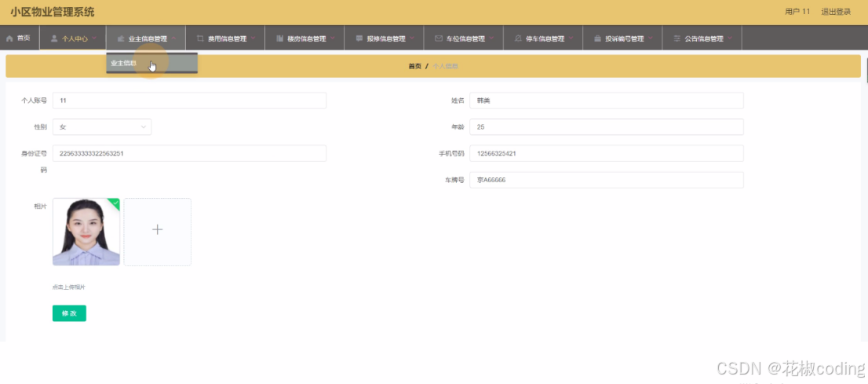Click the plus icon to upload photo

pos(157,229)
